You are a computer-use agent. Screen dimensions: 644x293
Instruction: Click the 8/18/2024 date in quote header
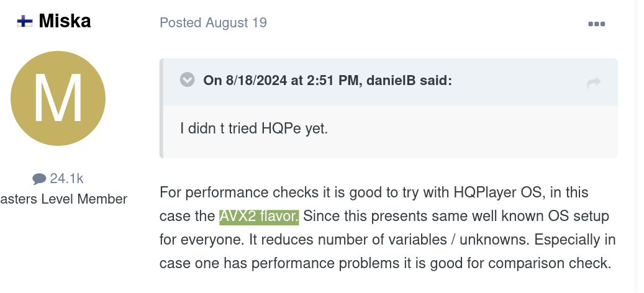point(256,81)
